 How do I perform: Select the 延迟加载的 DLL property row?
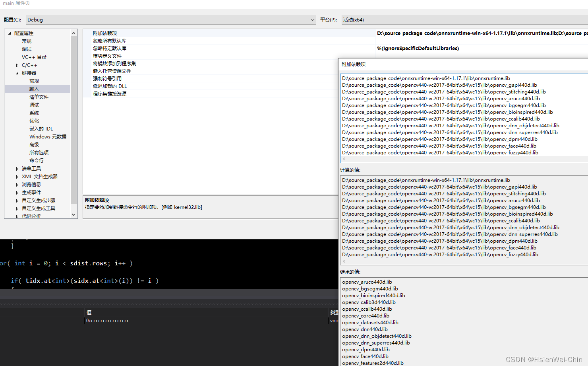pyautogui.click(x=211, y=86)
